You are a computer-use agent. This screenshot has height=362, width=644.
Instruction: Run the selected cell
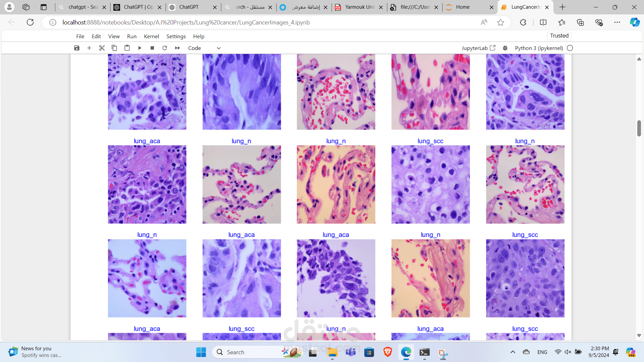click(x=140, y=48)
